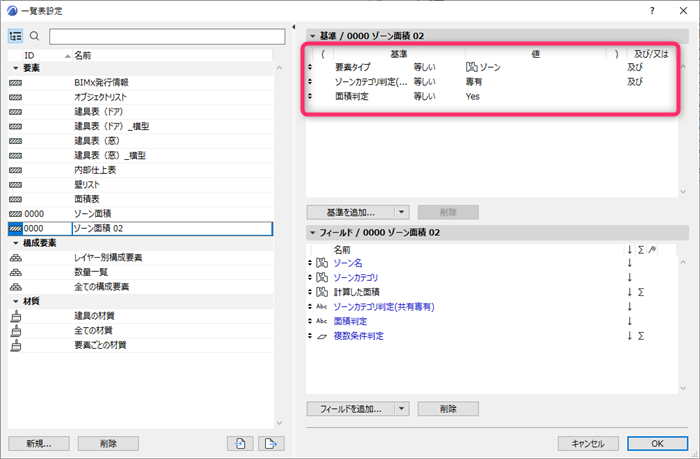Click the brush icon for 建具の材質
The height and width of the screenshot is (459, 700).
coord(16,316)
